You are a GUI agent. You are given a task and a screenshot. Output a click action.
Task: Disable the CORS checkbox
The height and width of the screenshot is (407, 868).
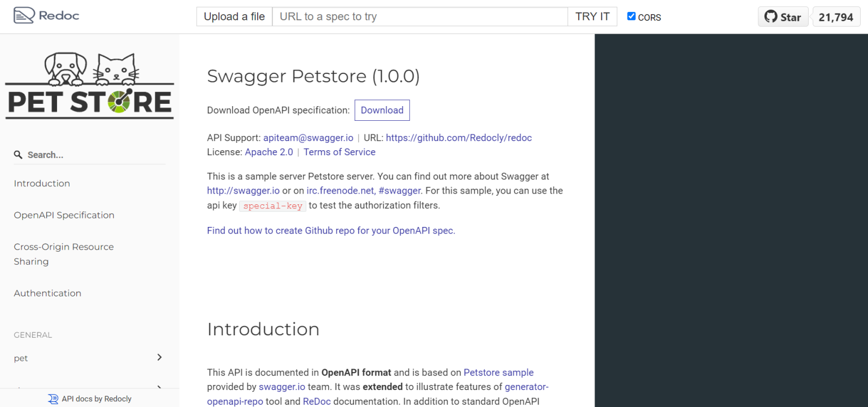(x=631, y=16)
